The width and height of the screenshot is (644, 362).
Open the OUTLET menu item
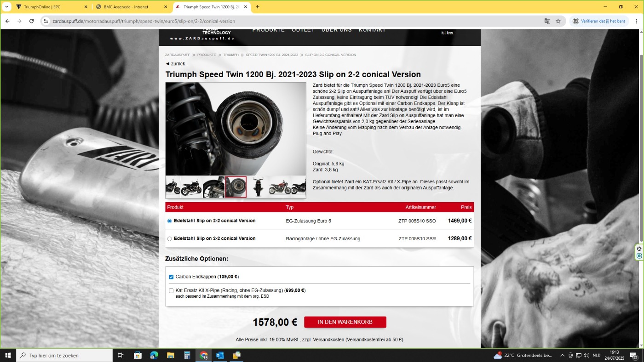303,30
